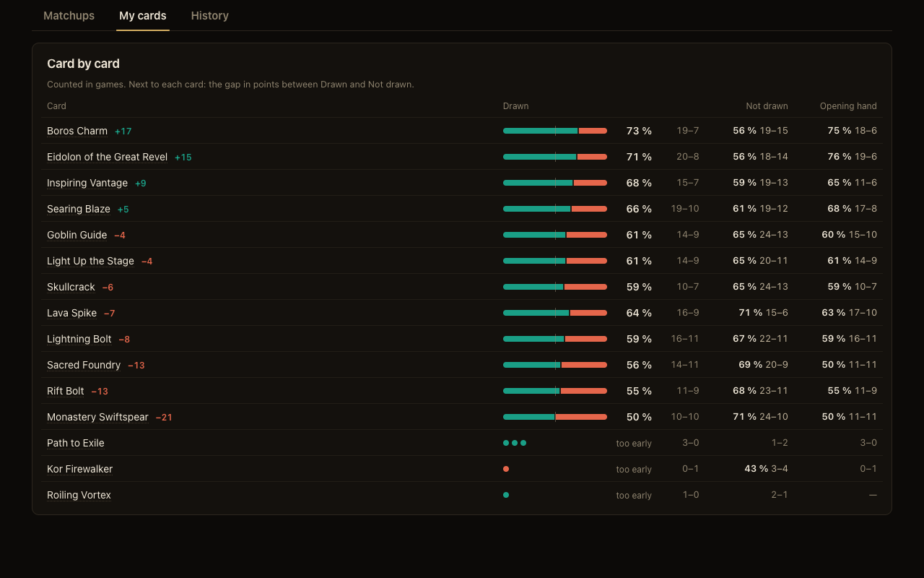The height and width of the screenshot is (578, 924).
Task: Open the Boros Charm card link
Action: 77,131
